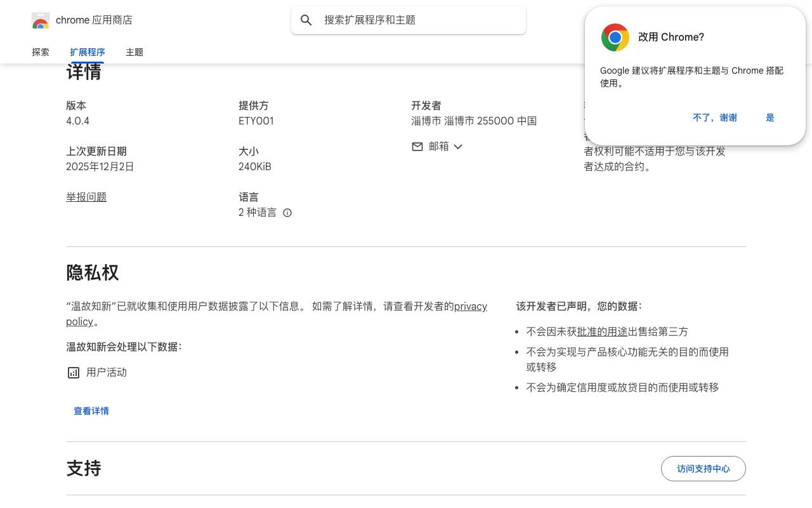Click the provider name ETY001
Viewport: 812px width, 508px height.
256,121
